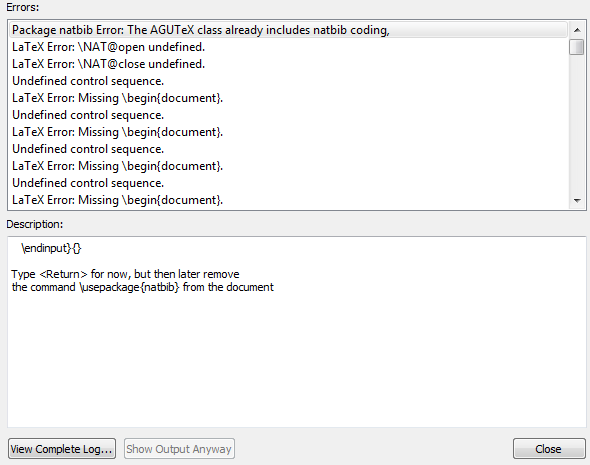Image resolution: width=590 pixels, height=465 pixels.
Task: Click the scrollbar track below the thumb
Action: (x=577, y=124)
